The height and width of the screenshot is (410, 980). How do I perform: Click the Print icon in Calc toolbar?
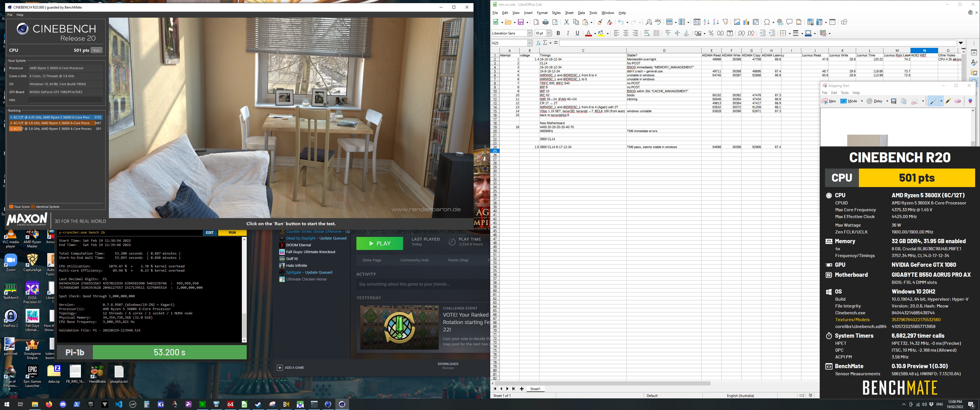click(546, 22)
